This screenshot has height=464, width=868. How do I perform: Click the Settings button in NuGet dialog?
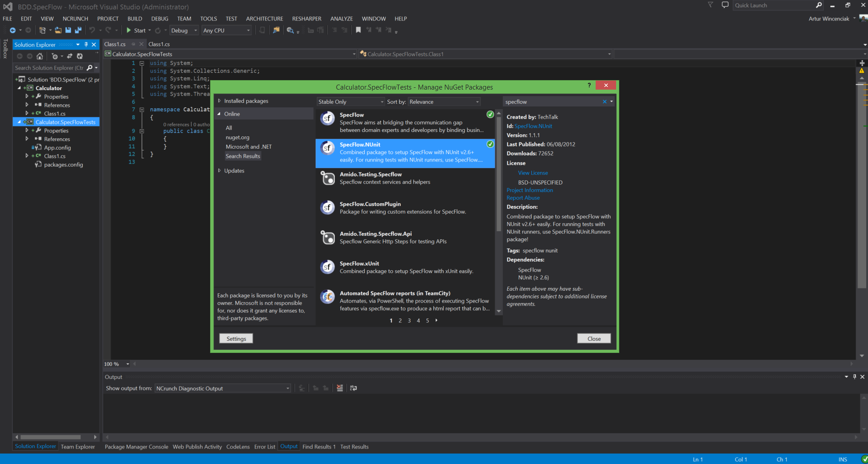236,338
